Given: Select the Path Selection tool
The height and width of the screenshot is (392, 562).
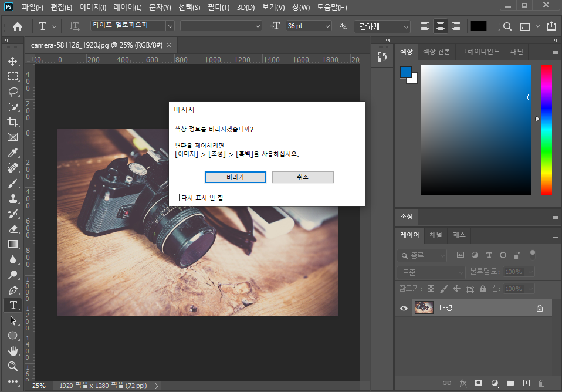Looking at the screenshot, I should 13,320.
